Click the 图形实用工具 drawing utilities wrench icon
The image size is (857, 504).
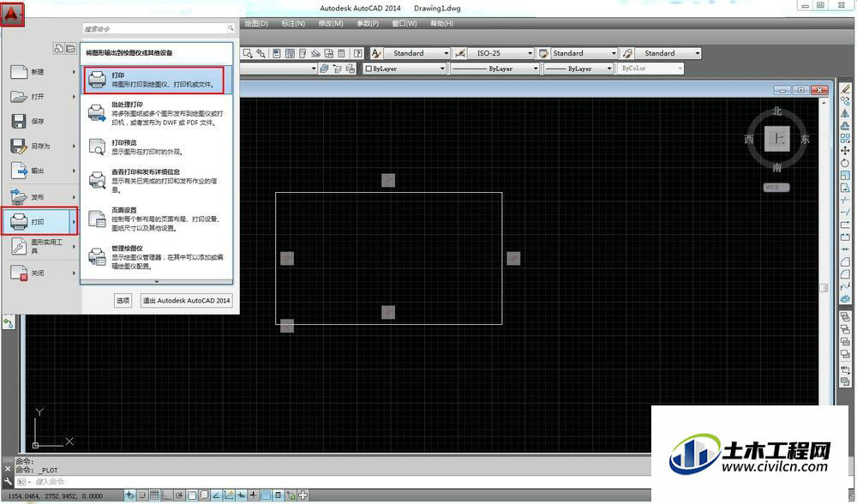point(19,247)
